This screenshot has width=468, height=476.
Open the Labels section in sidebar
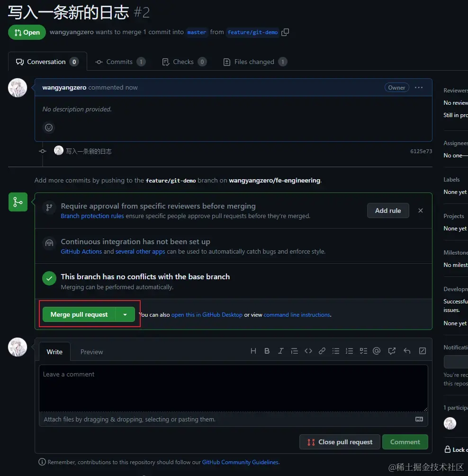point(451,179)
